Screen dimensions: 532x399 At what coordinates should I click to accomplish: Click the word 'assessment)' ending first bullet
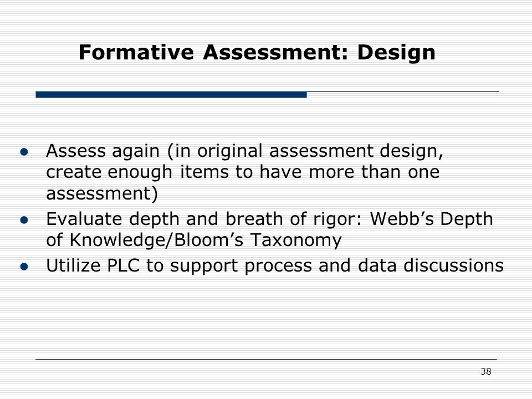[x=102, y=194]
